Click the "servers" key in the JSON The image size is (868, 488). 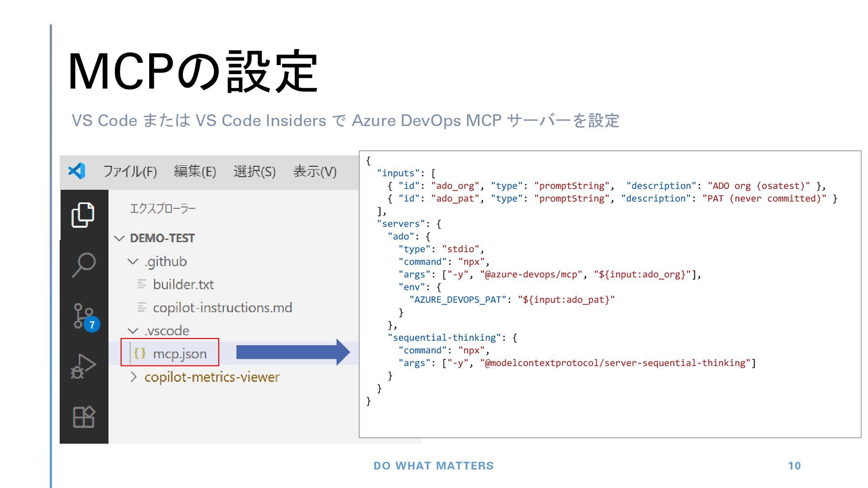point(401,224)
